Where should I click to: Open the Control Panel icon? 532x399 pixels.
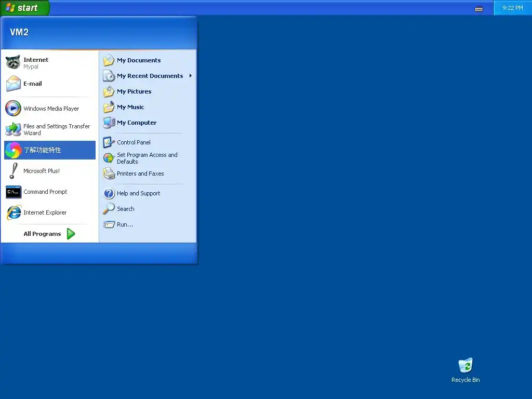(x=109, y=142)
